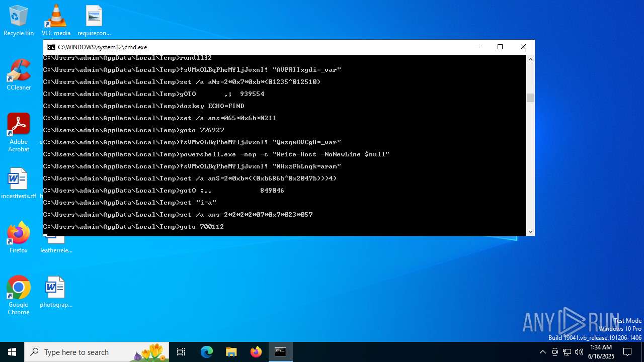The height and width of the screenshot is (362, 644).
Task: Open the Windows Start menu
Action: point(12,352)
